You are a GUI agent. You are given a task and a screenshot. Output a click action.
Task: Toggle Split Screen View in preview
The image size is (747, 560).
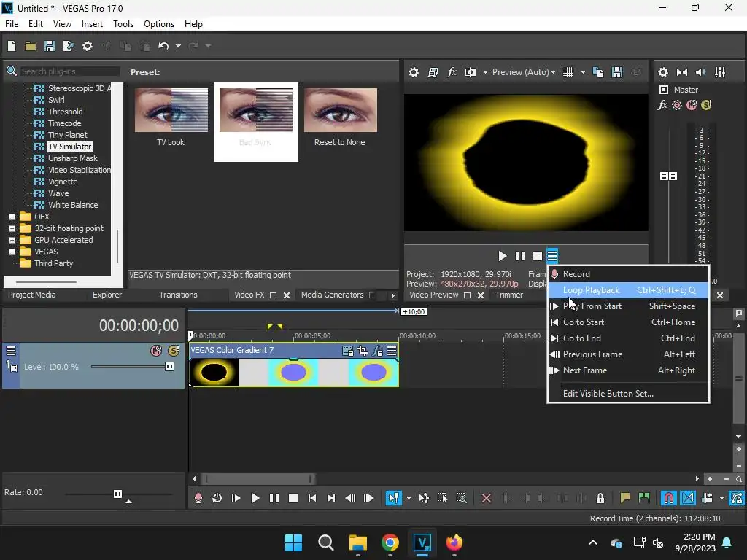[471, 72]
